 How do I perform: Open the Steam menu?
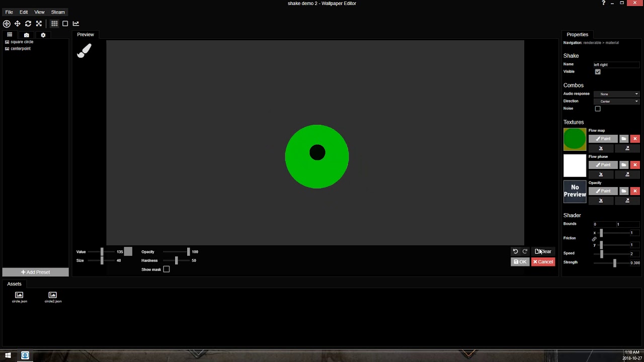(58, 12)
